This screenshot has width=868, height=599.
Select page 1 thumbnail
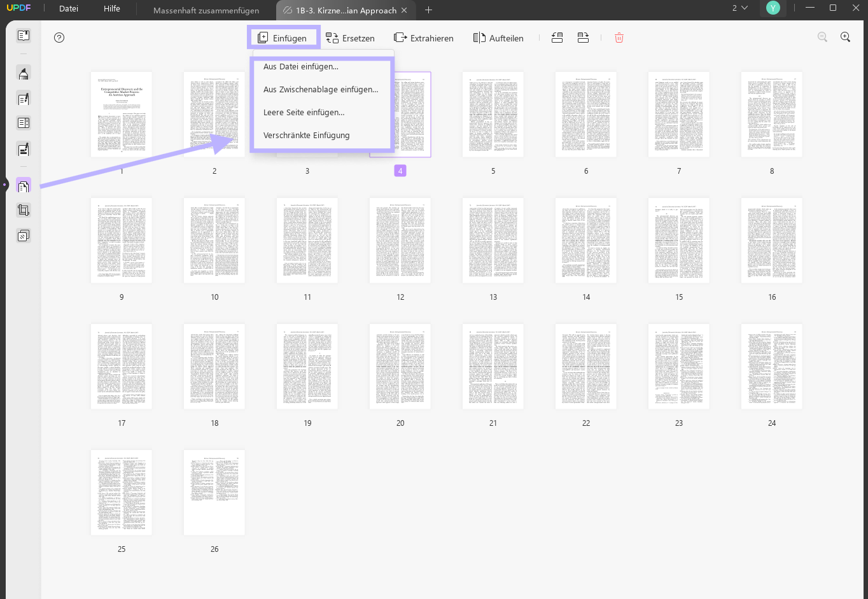coord(122,114)
